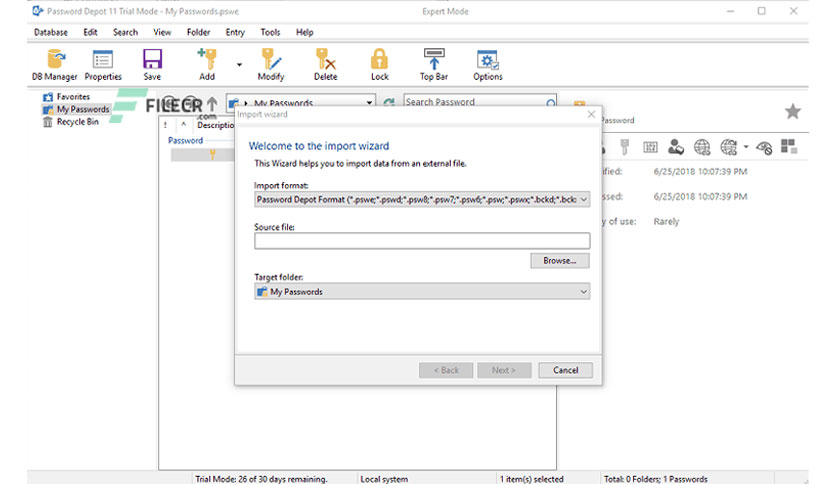The width and height of the screenshot is (836, 484).
Task: Open the Database menu
Action: click(x=51, y=32)
